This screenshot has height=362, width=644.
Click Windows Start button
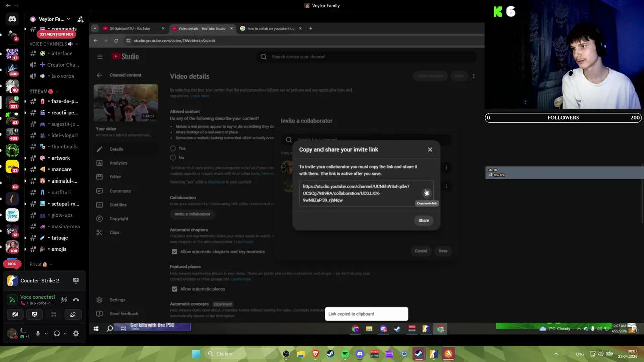click(196, 354)
